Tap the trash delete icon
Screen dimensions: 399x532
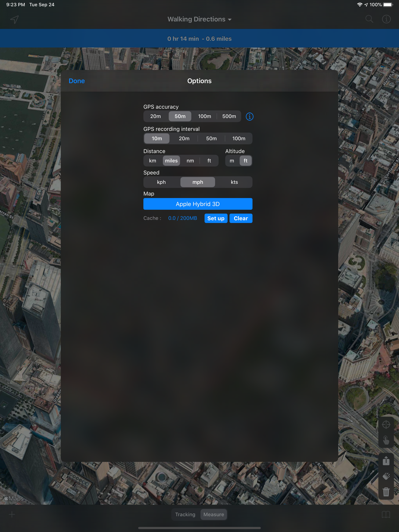coord(386,492)
